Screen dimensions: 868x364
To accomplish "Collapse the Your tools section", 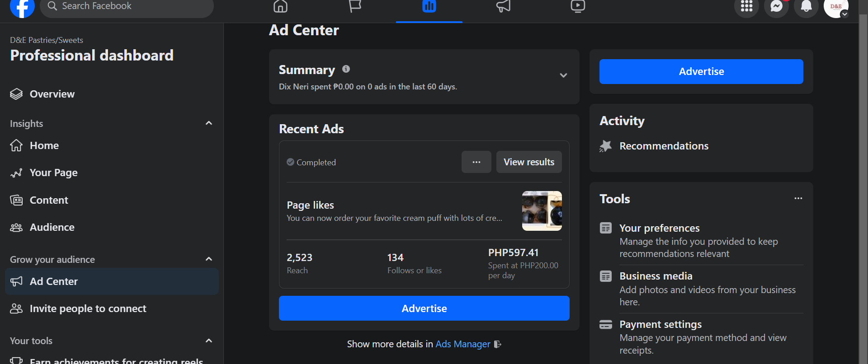I will (x=209, y=341).
